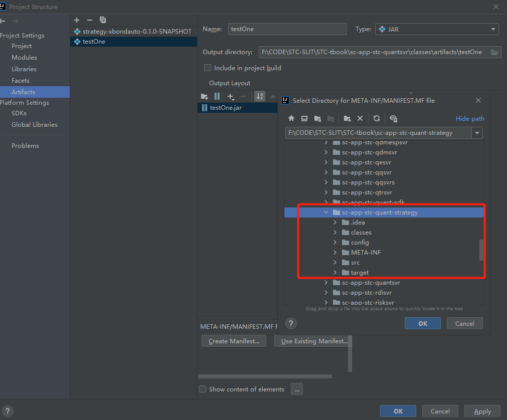This screenshot has height=420, width=507.
Task: Click the help question mark in Select Directory dialog
Action: [291, 323]
